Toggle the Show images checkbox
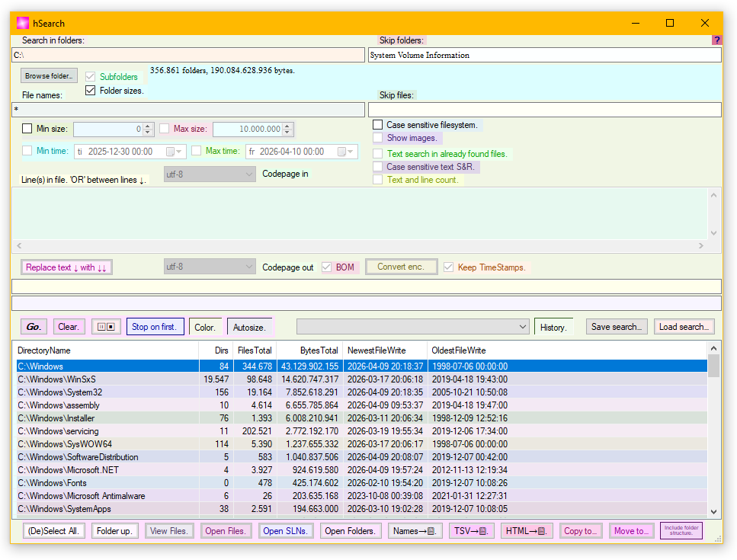 pyautogui.click(x=377, y=138)
